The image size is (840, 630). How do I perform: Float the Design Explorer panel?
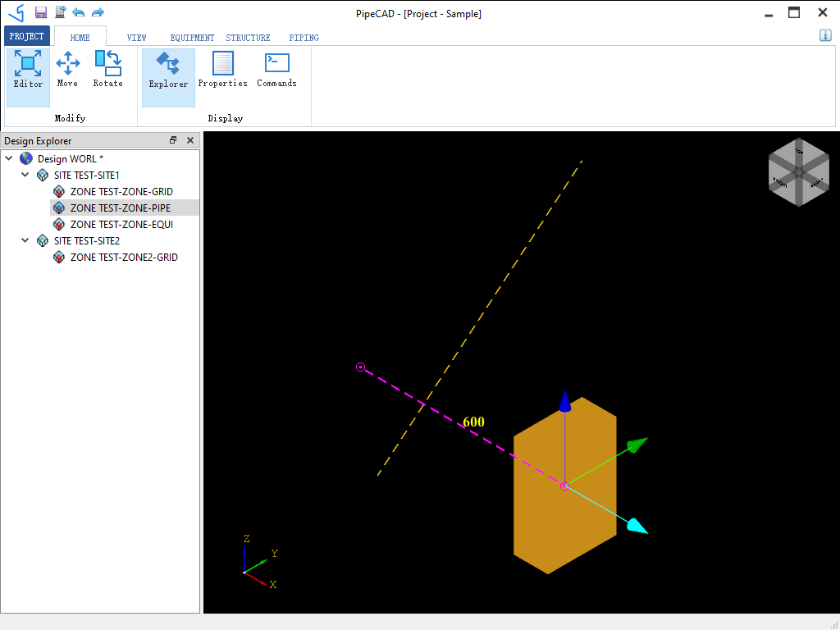(x=173, y=140)
